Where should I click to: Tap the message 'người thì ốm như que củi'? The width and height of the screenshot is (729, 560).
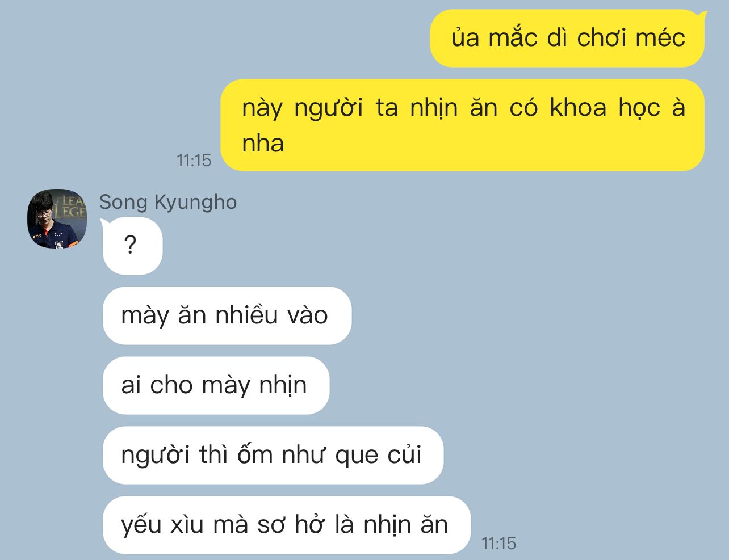tap(273, 455)
